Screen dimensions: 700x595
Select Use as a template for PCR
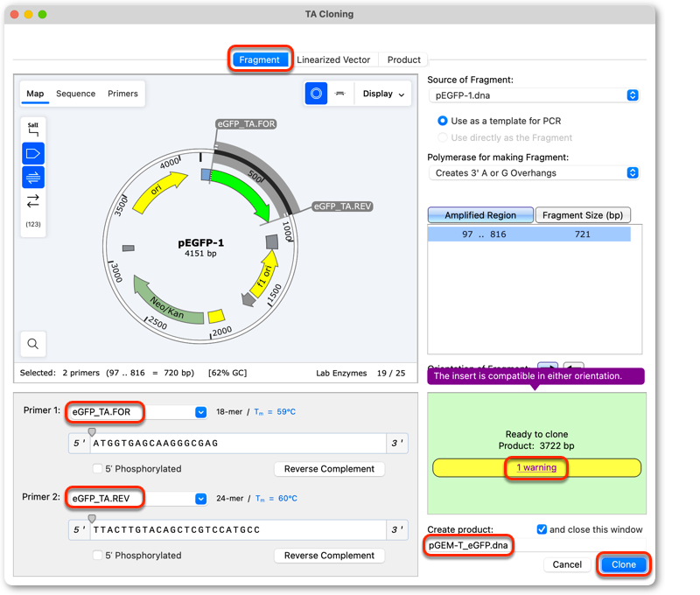443,121
